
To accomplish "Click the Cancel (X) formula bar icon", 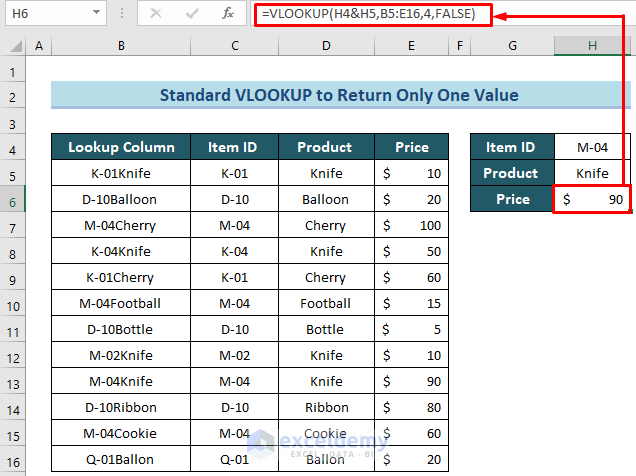I will [156, 14].
